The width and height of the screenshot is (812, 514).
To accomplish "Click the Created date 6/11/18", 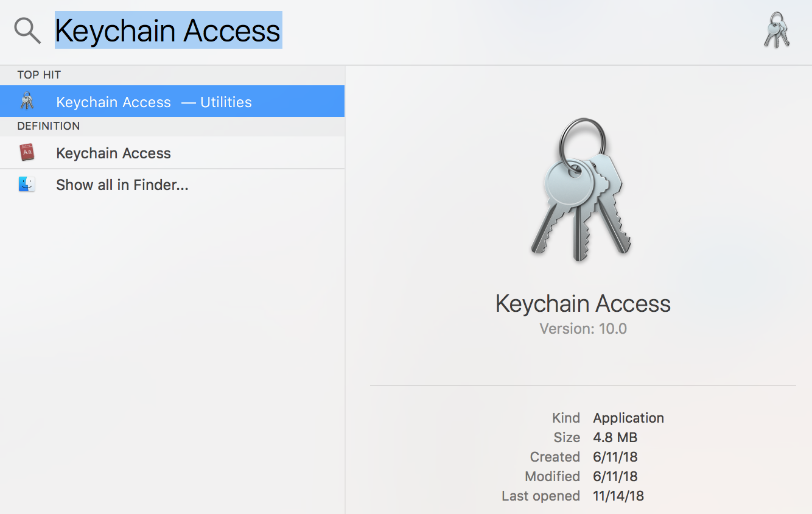I will pos(615,457).
